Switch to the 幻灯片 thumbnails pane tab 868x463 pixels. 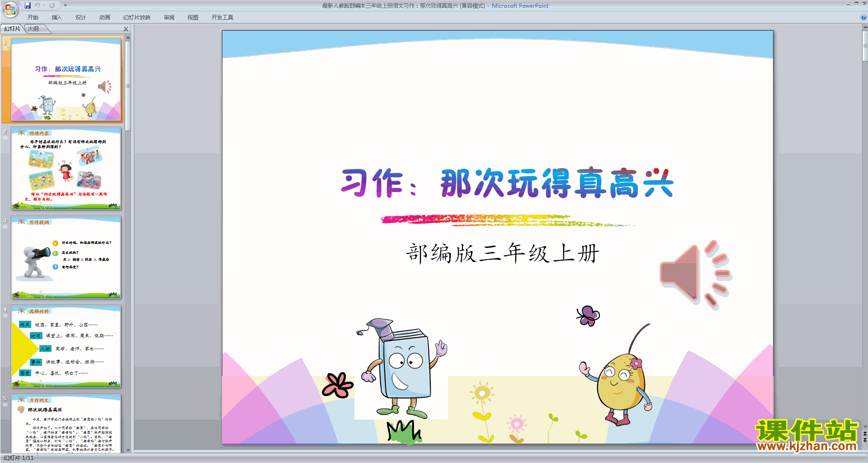(x=12, y=29)
